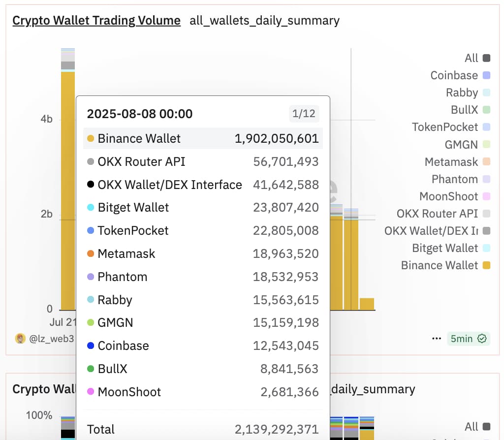
Task: Click the OKX Router API legend marker
Action: [x=486, y=214]
